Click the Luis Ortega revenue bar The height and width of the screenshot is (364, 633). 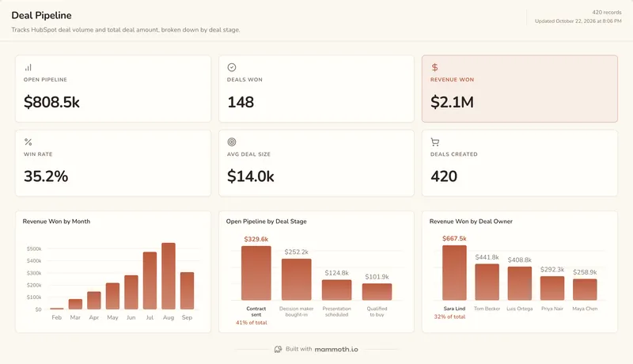[520, 283]
